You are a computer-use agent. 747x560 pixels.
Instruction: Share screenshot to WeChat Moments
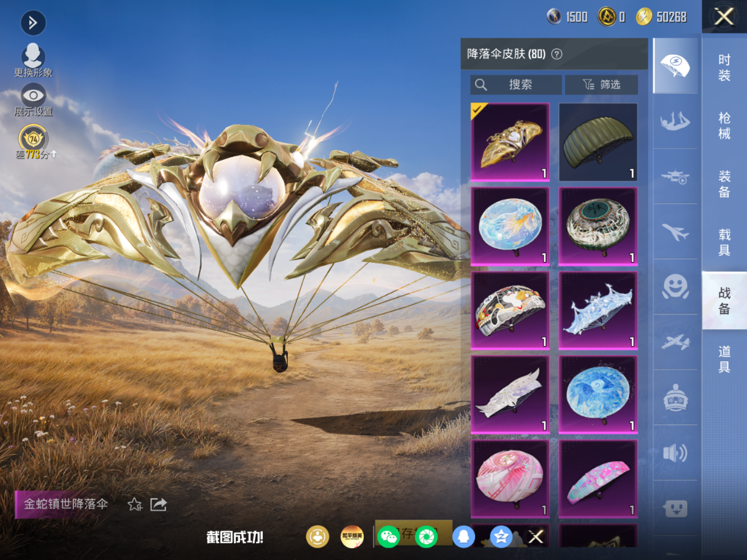tap(426, 537)
